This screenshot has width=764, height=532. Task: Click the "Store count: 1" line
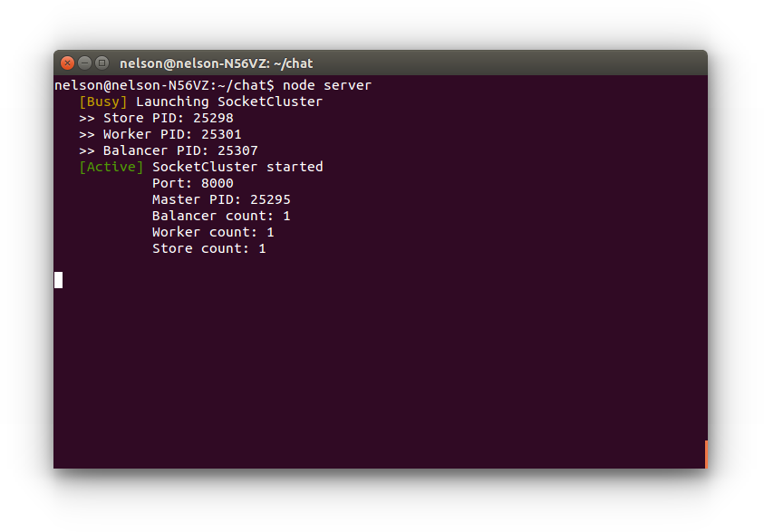coord(208,248)
